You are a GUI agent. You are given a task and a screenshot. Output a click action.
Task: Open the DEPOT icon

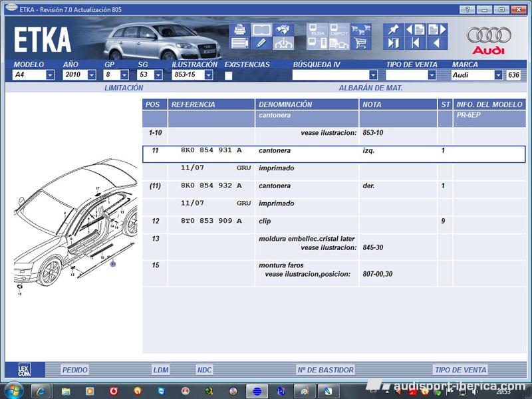[x=338, y=29]
